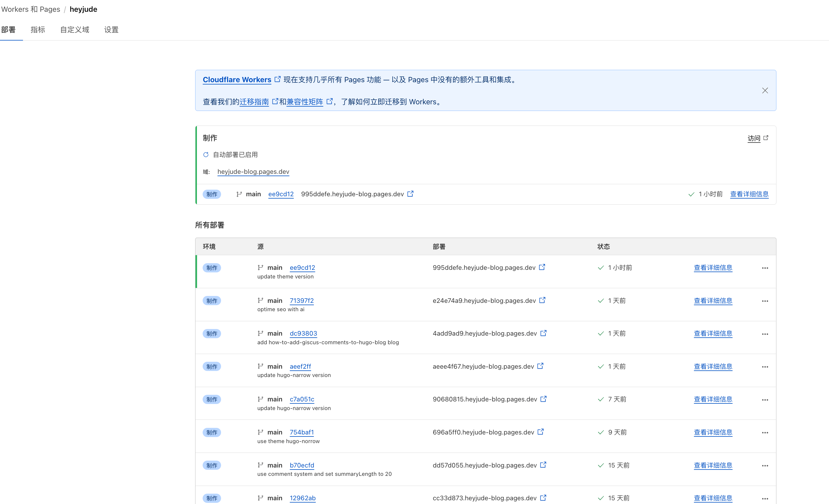View details for dd57d055 deployment
The height and width of the screenshot is (504, 829).
coord(713,465)
